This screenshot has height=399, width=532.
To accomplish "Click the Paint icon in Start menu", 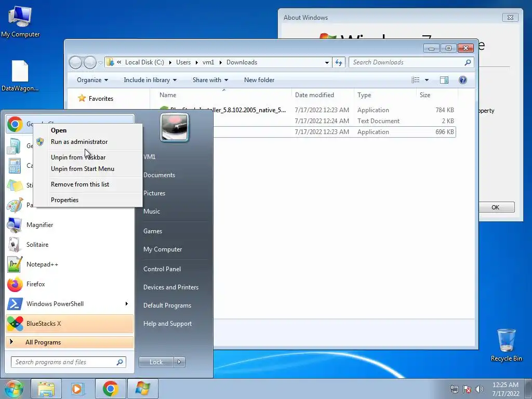I will pyautogui.click(x=15, y=205).
